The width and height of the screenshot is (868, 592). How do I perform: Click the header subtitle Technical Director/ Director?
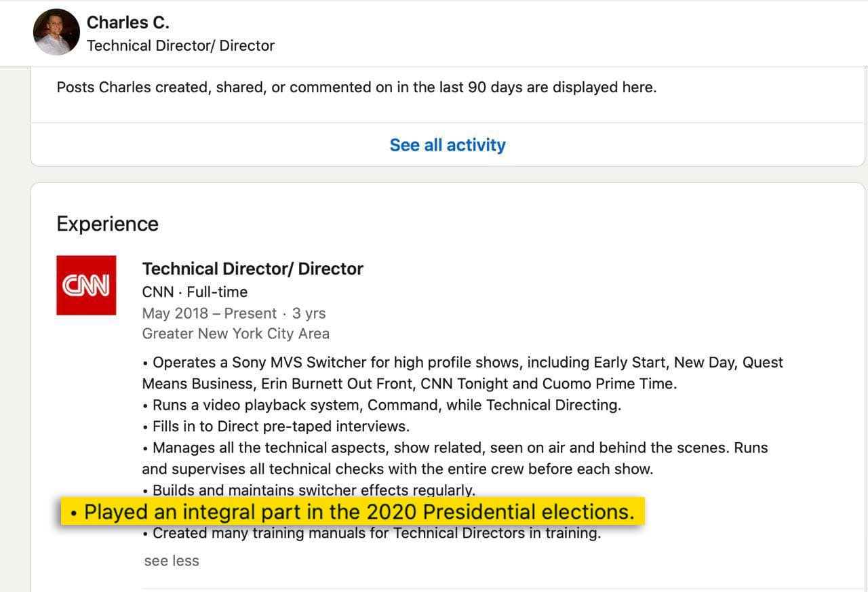[x=181, y=46]
